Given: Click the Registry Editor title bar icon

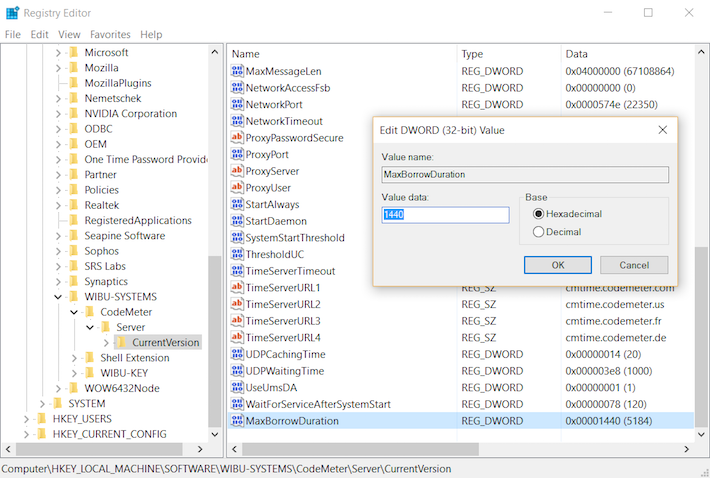Looking at the screenshot, I should [x=12, y=13].
